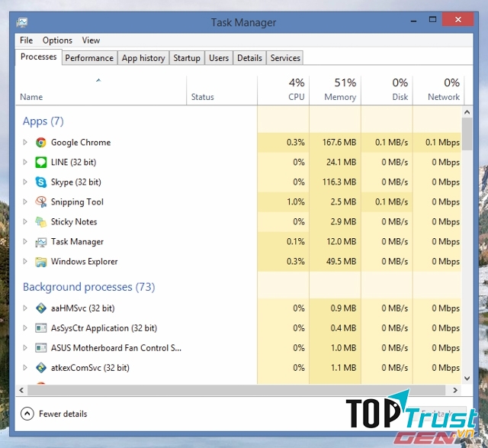
Task: Collapse view with Fewer details
Action: pos(54,414)
